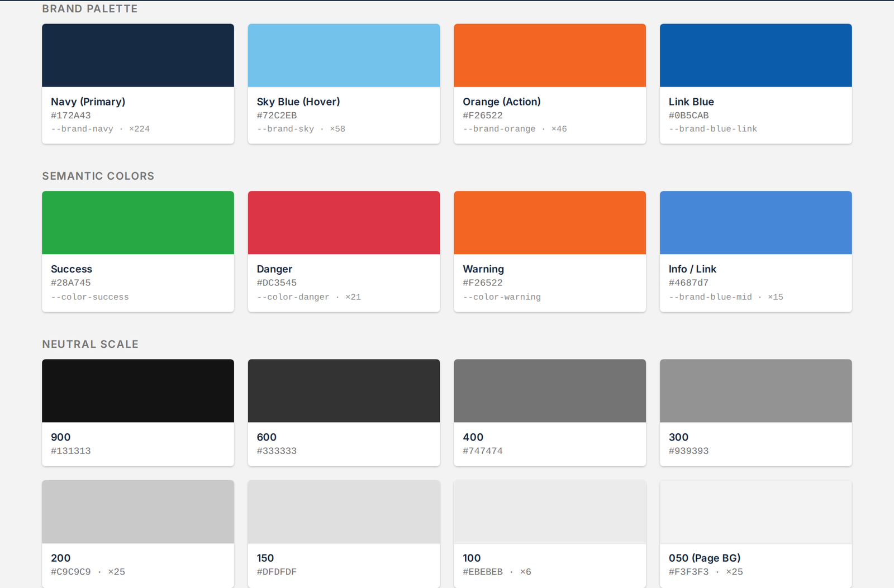This screenshot has width=894, height=588.
Task: Click #F26522 under Orange (Action)
Action: (x=483, y=116)
